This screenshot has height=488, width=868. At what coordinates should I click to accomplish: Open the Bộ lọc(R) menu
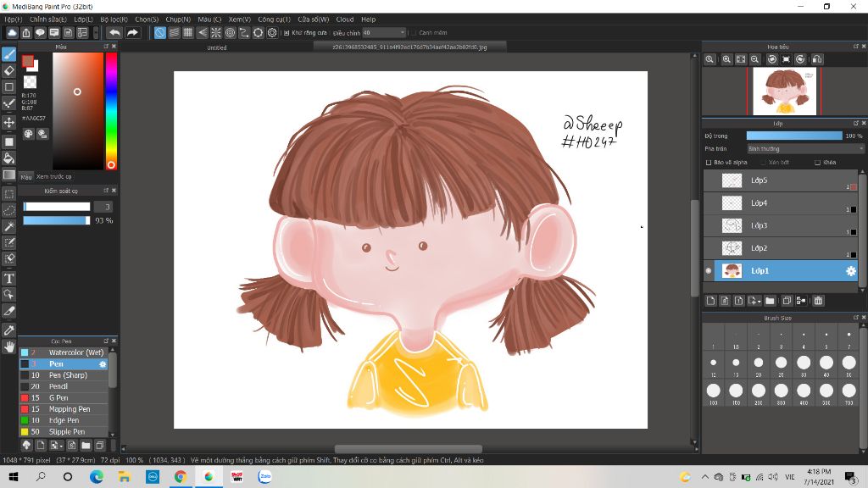pos(114,19)
